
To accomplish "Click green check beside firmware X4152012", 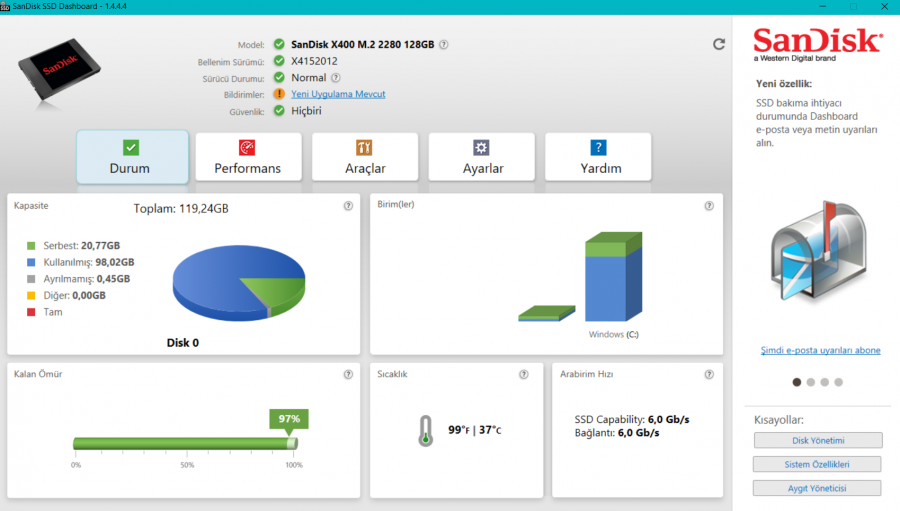I will pyautogui.click(x=279, y=61).
